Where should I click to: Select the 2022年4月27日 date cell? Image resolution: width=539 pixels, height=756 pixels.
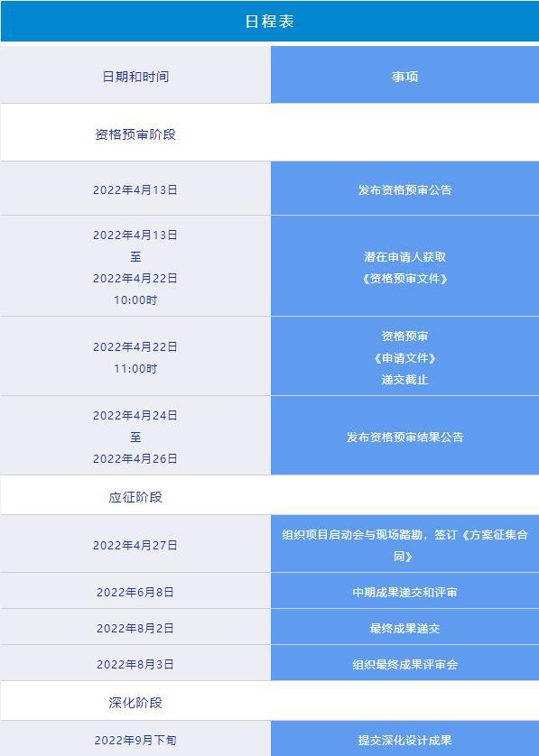pyautogui.click(x=135, y=544)
